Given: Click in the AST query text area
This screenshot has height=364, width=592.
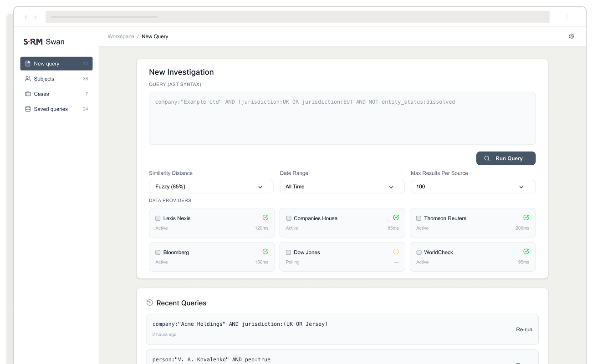Looking at the screenshot, I should (x=342, y=118).
